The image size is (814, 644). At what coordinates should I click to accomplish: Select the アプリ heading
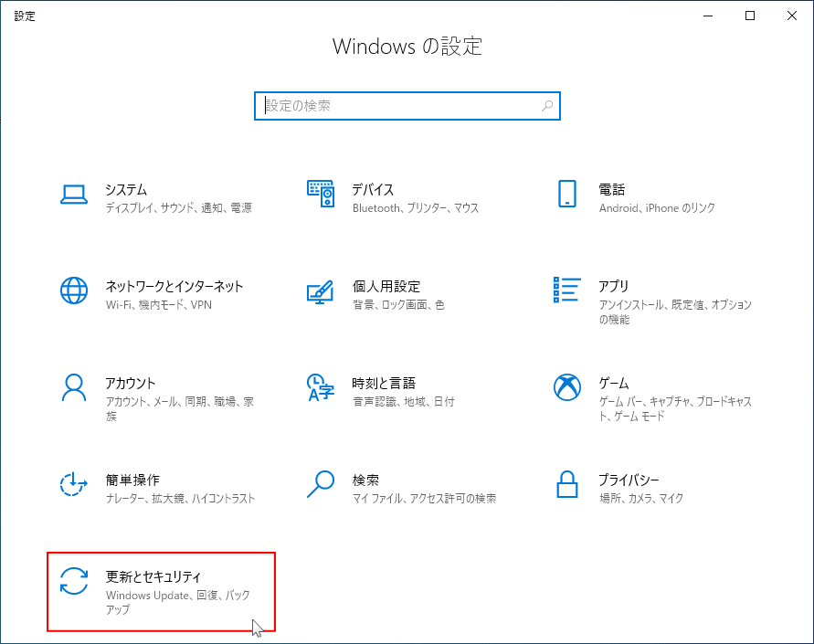[x=614, y=287]
